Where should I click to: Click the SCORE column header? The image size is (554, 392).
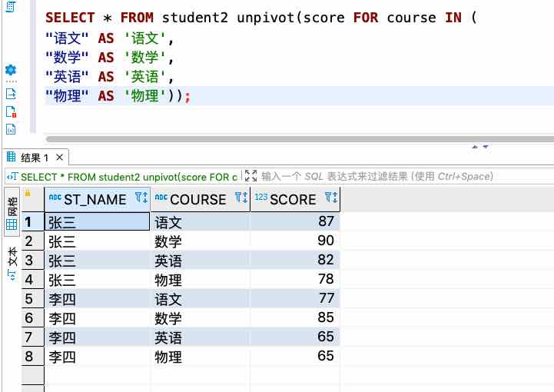295,199
